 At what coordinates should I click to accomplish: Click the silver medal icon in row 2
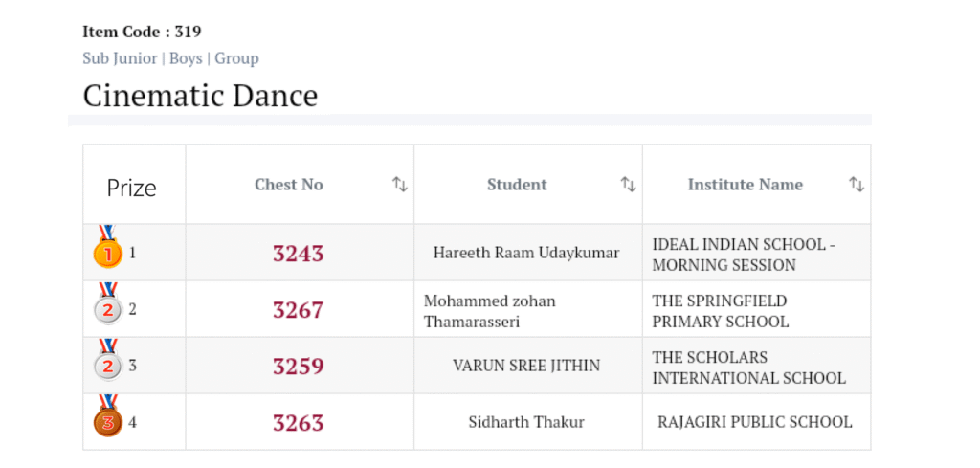pyautogui.click(x=107, y=308)
